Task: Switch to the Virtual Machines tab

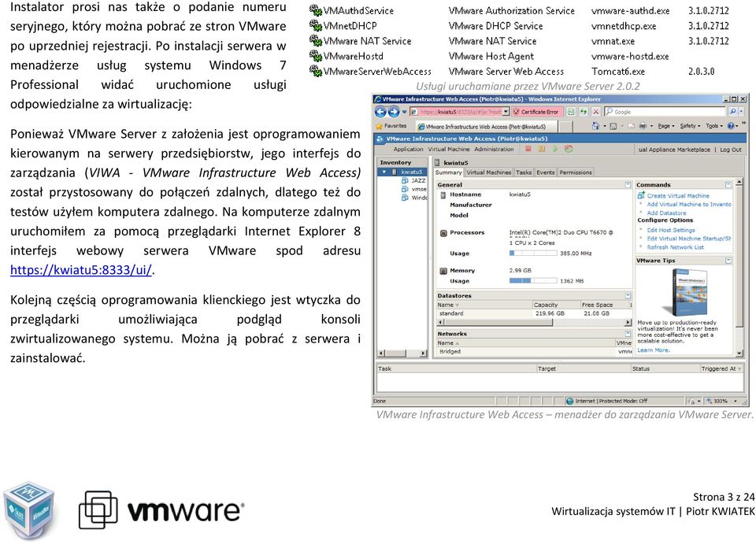Action: click(488, 172)
